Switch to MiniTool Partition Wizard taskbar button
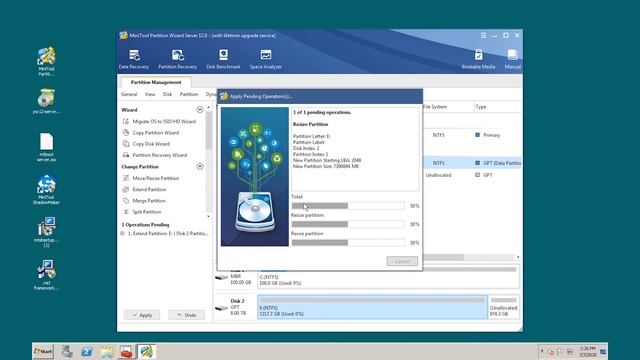 click(x=146, y=351)
